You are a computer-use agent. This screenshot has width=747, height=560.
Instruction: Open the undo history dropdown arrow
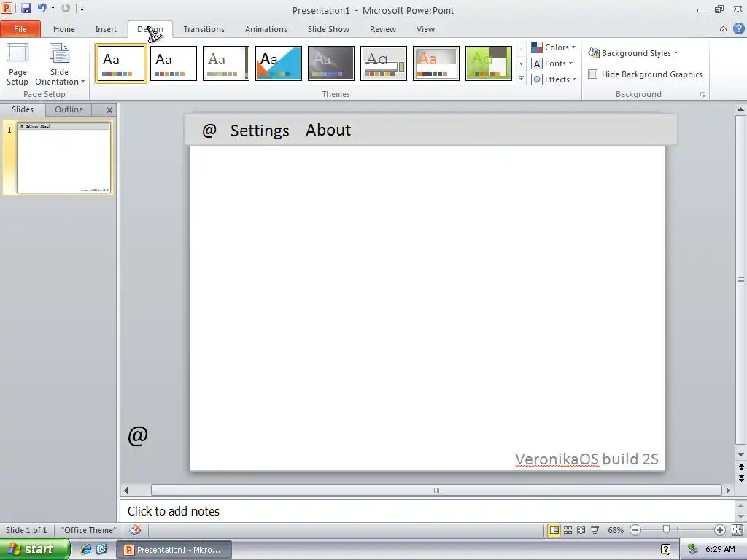53,8
